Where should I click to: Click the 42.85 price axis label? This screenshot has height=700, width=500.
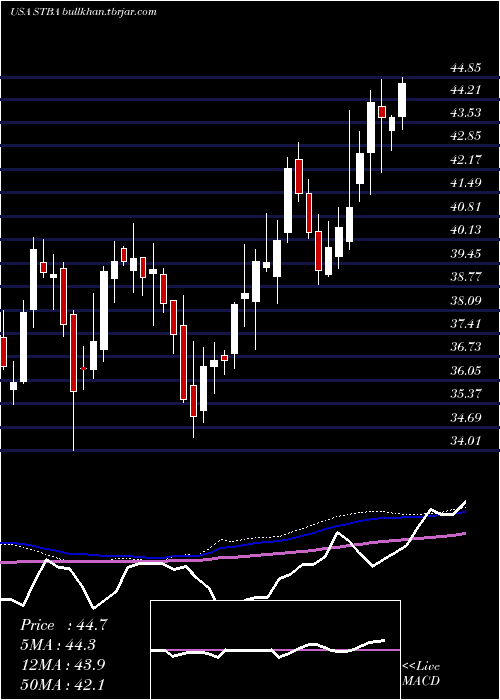coord(466,136)
